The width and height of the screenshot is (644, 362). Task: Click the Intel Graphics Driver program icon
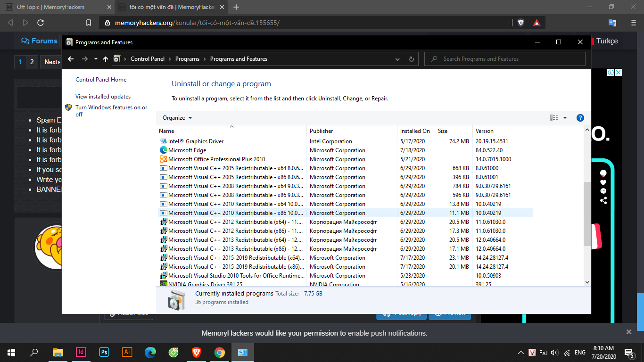(x=164, y=141)
